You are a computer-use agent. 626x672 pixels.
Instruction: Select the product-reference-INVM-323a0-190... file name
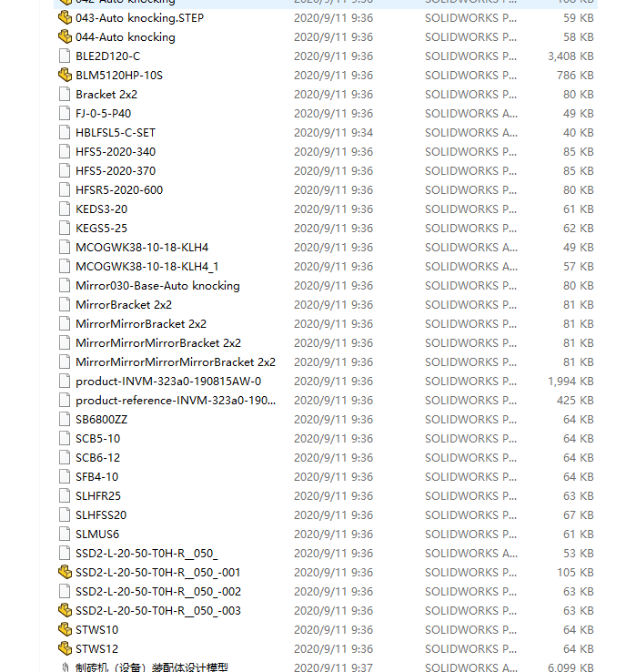176,401
